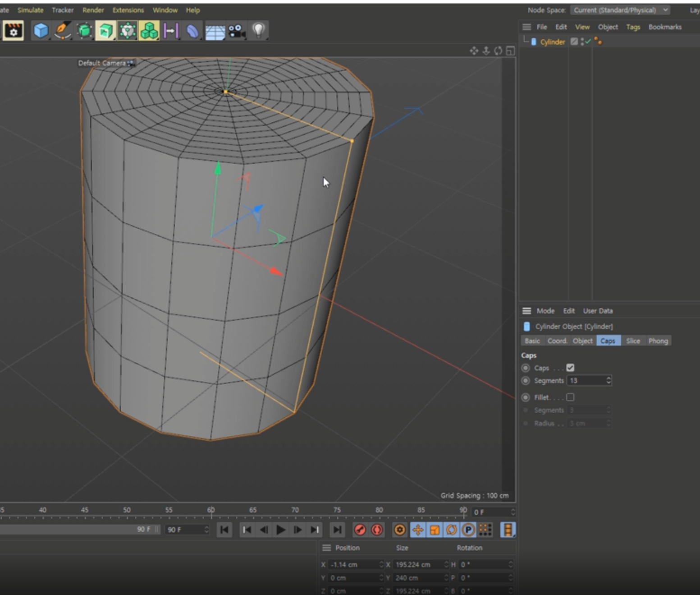Click the Floor environment grid icon

[x=215, y=32]
